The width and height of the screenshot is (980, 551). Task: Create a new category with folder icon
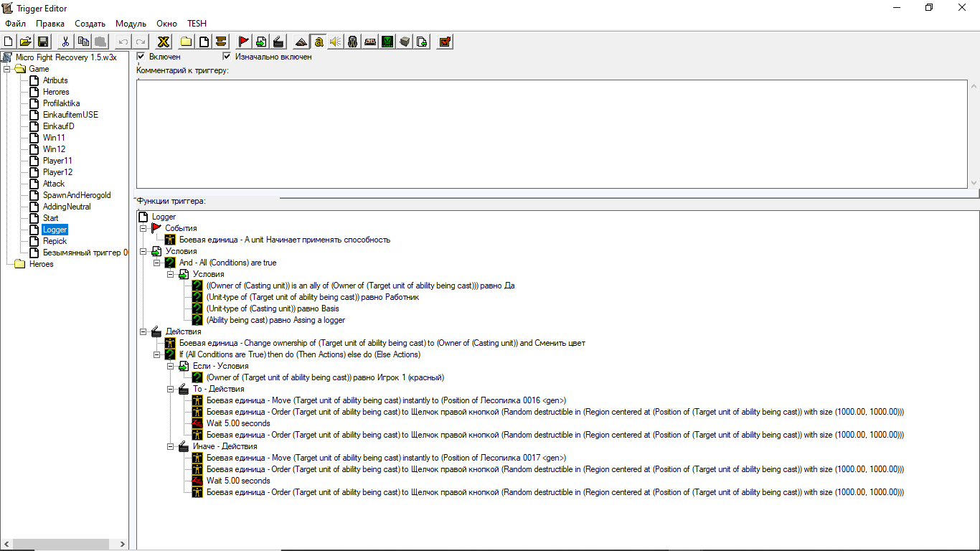pos(187,42)
